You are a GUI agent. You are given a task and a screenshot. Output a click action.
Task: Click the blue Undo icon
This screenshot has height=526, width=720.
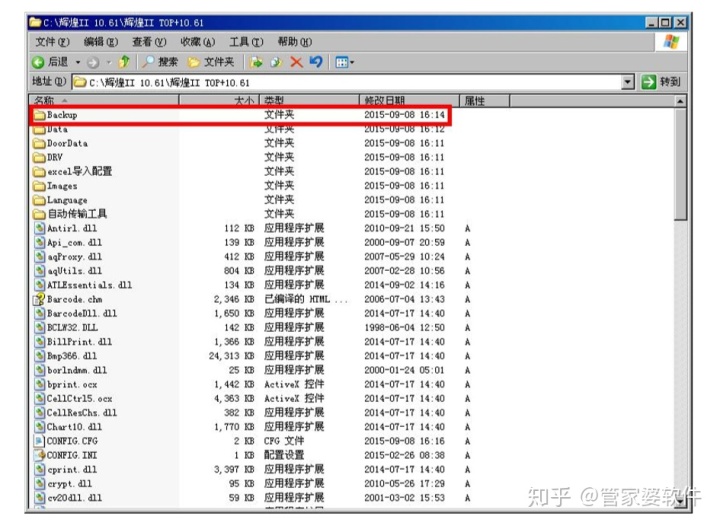pos(316,62)
